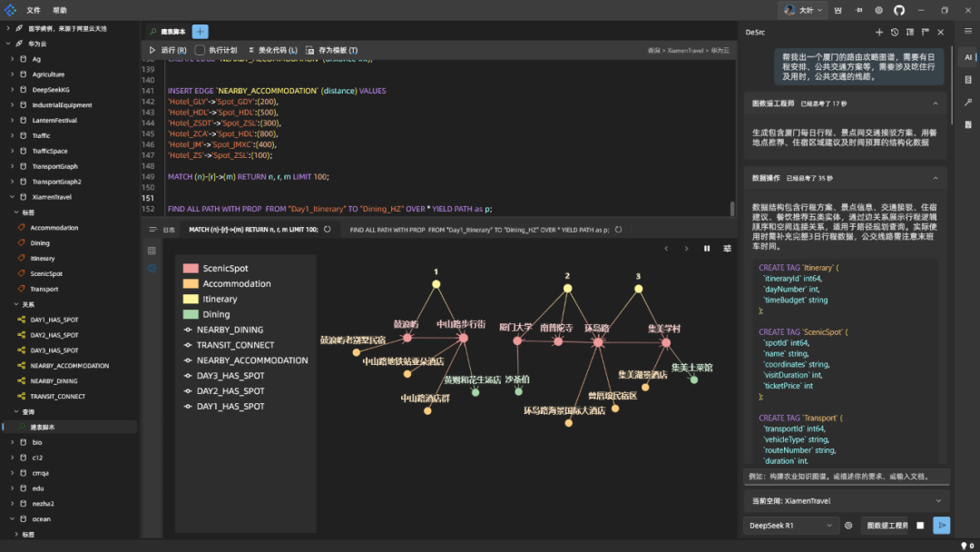Toggle NEARBY_ACCOMMODATION edge in legend
This screenshot has width=980, height=552.
tap(246, 360)
